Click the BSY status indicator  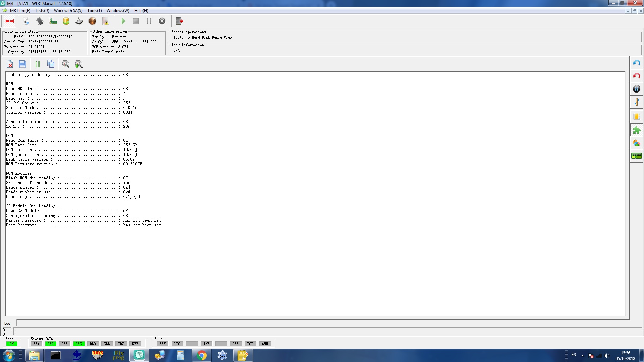tap(36, 344)
